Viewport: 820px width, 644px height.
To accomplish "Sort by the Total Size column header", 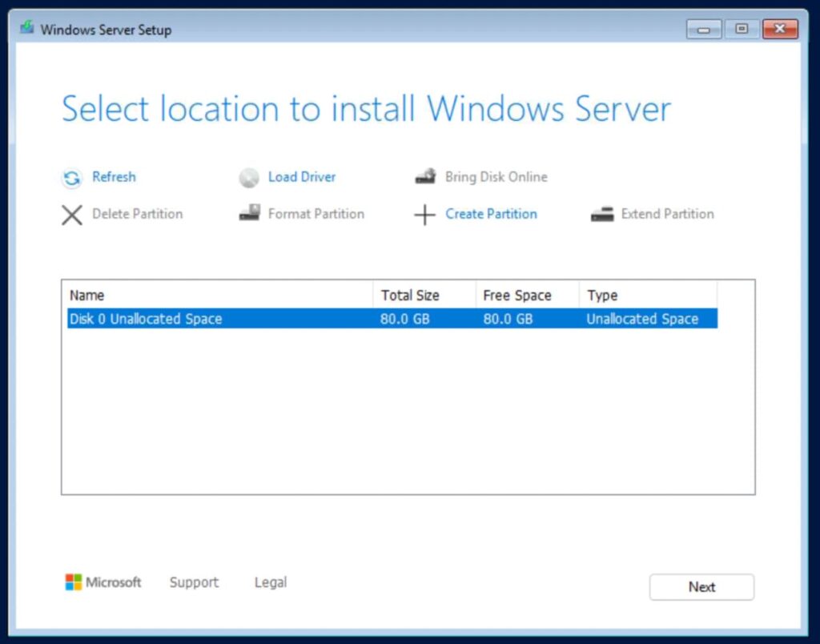I will [424, 296].
